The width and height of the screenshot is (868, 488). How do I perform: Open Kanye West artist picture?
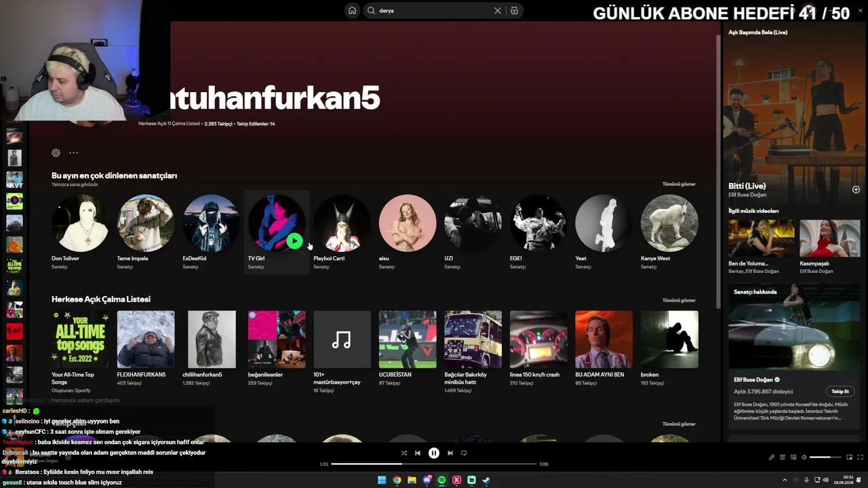pos(669,223)
